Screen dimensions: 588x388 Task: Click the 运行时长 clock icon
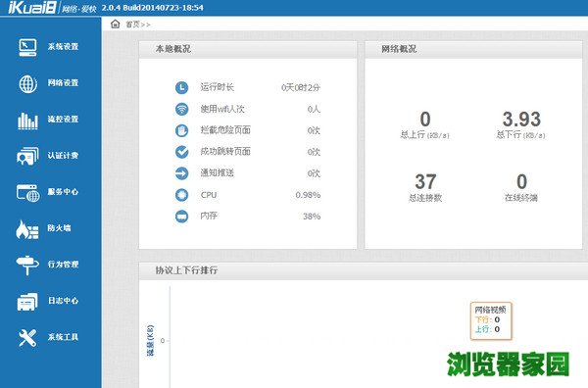182,87
